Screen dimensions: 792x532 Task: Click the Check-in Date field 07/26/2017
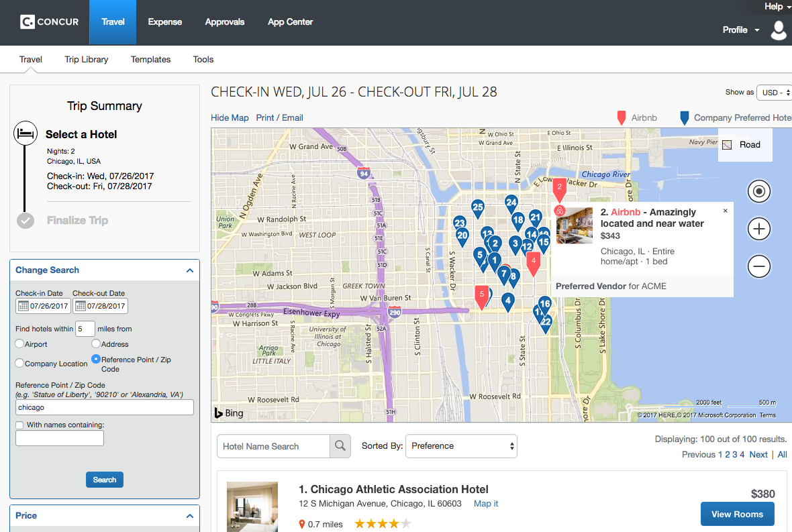(43, 306)
